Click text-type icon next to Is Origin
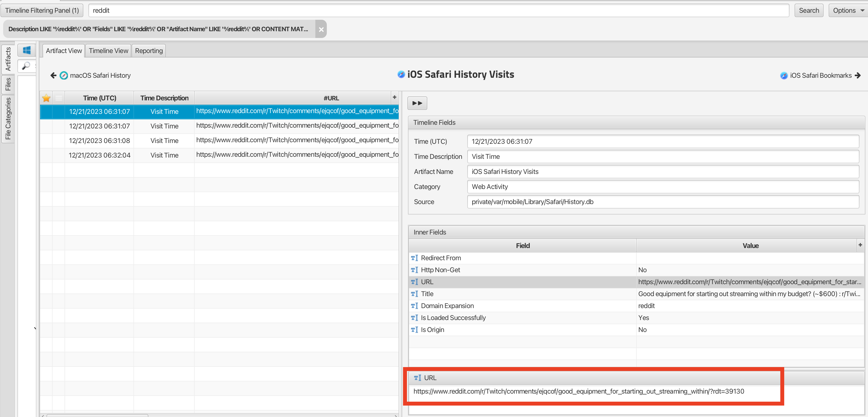Viewport: 868px width, 417px height. [x=414, y=329]
